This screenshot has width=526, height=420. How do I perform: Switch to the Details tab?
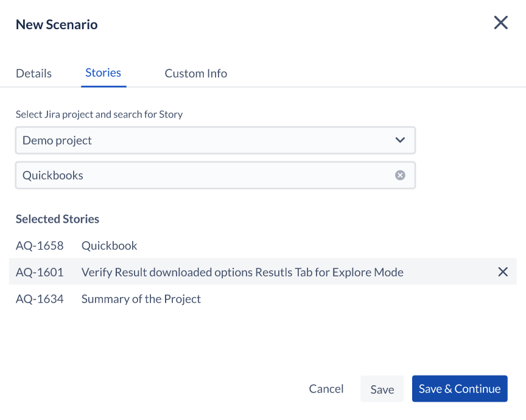tap(34, 74)
